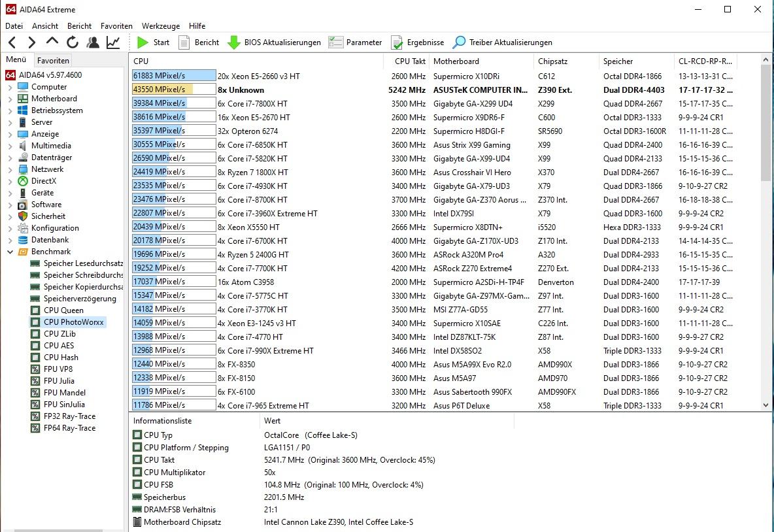The height and width of the screenshot is (532, 774).
Task: Open the Favoriten menu
Action: click(x=116, y=26)
